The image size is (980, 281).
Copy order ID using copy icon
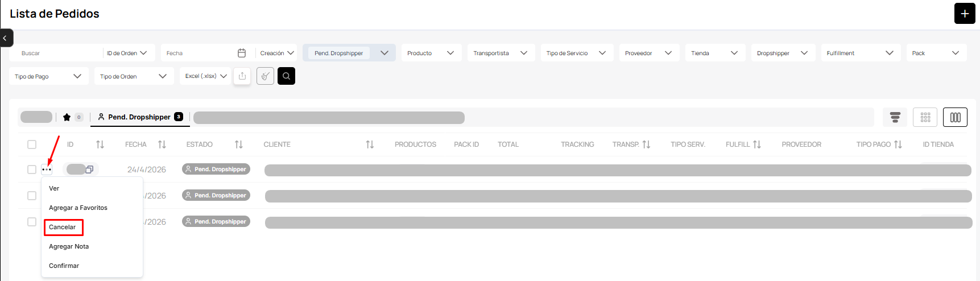[x=89, y=170]
